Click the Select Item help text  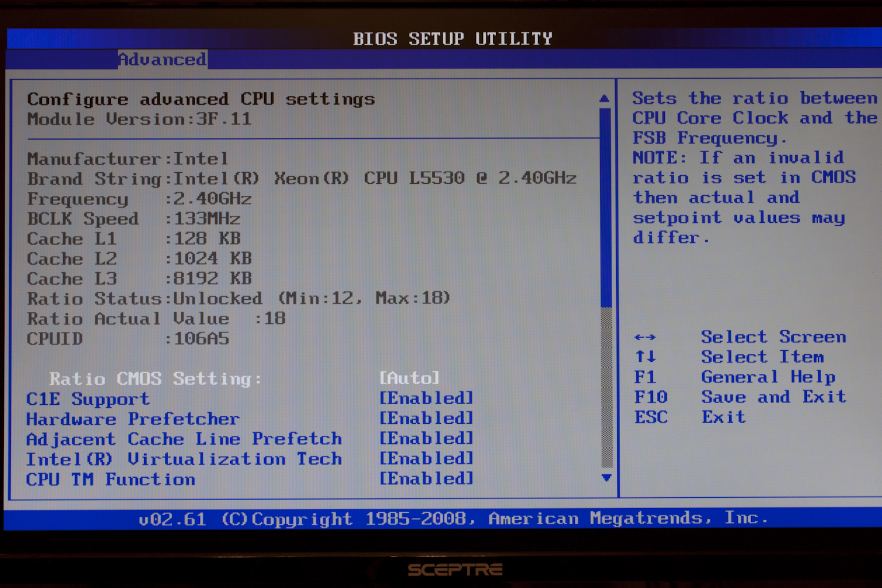(763, 357)
